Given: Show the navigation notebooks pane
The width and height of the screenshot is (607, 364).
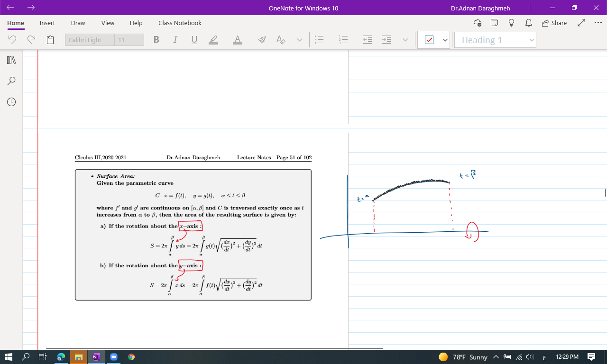Looking at the screenshot, I should (x=11, y=60).
